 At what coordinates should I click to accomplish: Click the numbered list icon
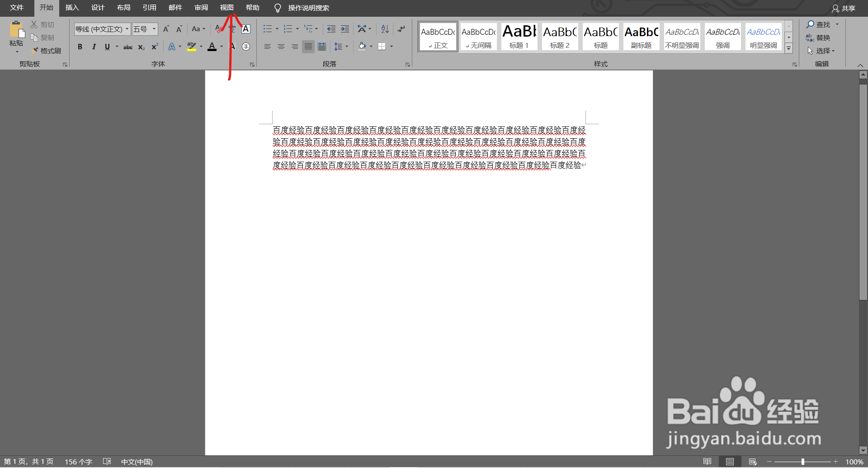288,29
